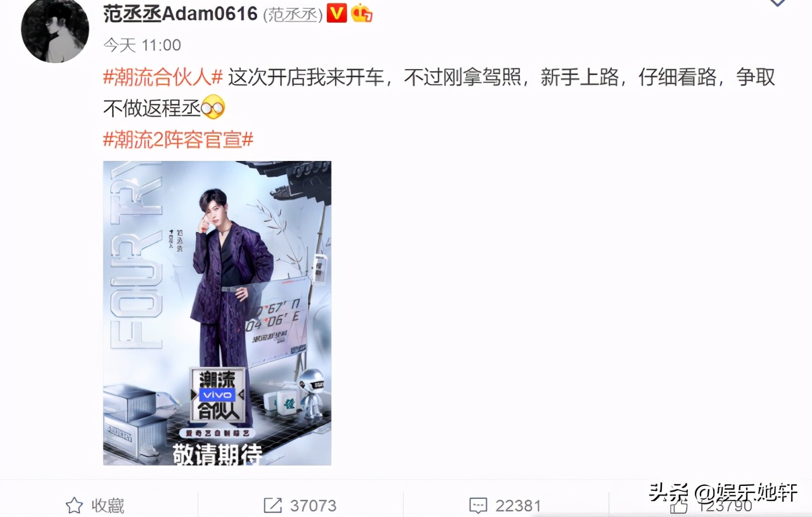The width and height of the screenshot is (812, 517).
Task: Click the 收藏 favorites button label
Action: tap(108, 506)
